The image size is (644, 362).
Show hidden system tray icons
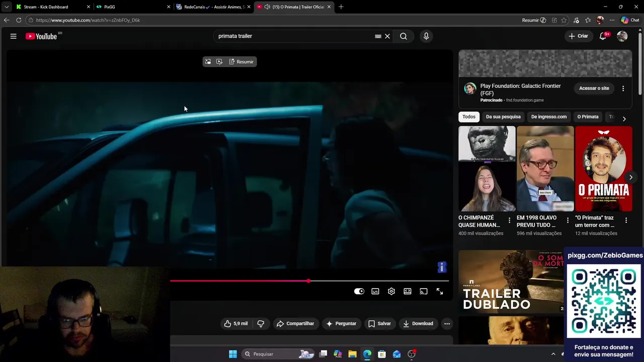point(553,354)
